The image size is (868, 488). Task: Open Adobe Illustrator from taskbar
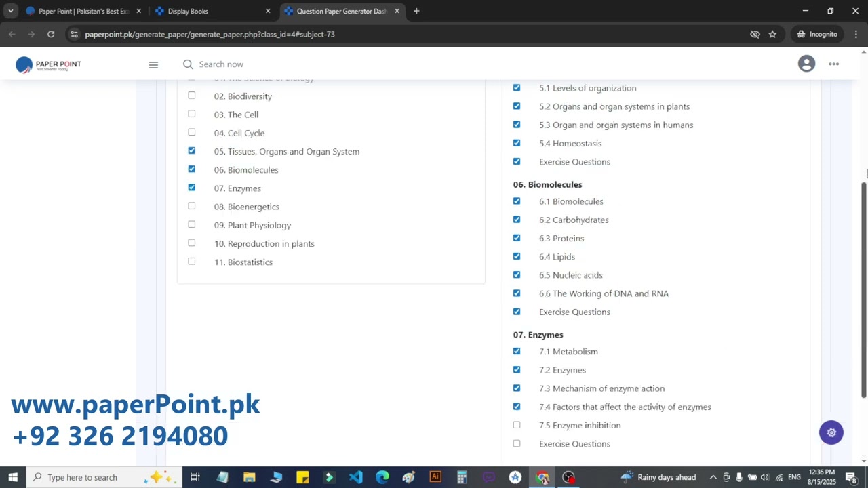coord(435,477)
